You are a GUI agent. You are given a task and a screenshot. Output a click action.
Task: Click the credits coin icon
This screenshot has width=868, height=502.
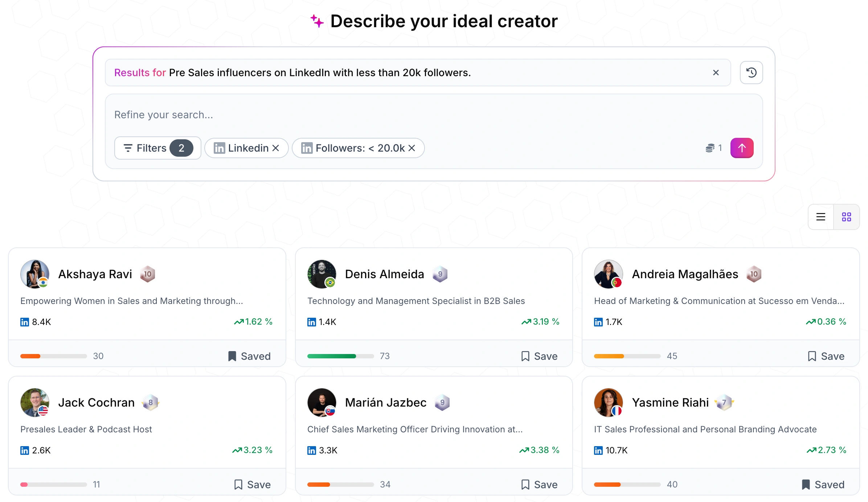pyautogui.click(x=710, y=148)
